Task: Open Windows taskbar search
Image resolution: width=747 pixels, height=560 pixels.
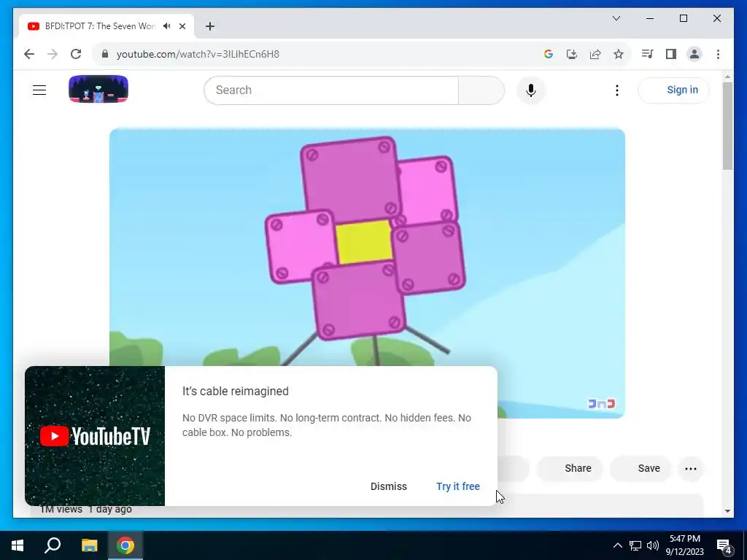Action: pos(53,545)
